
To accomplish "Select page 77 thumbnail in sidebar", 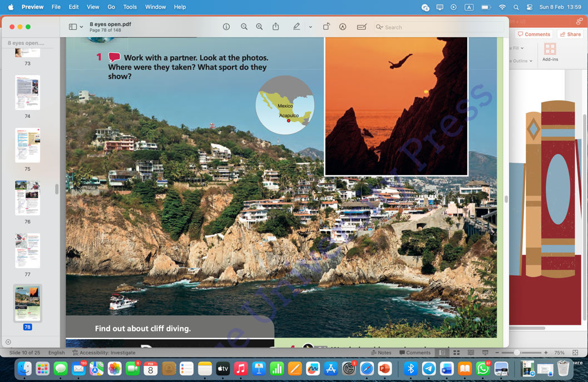I will (x=27, y=251).
